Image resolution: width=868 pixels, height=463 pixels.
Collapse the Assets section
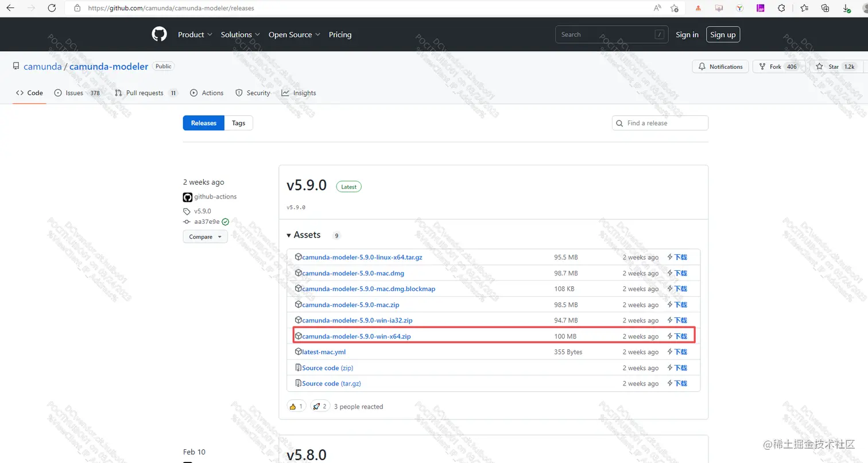[304, 235]
